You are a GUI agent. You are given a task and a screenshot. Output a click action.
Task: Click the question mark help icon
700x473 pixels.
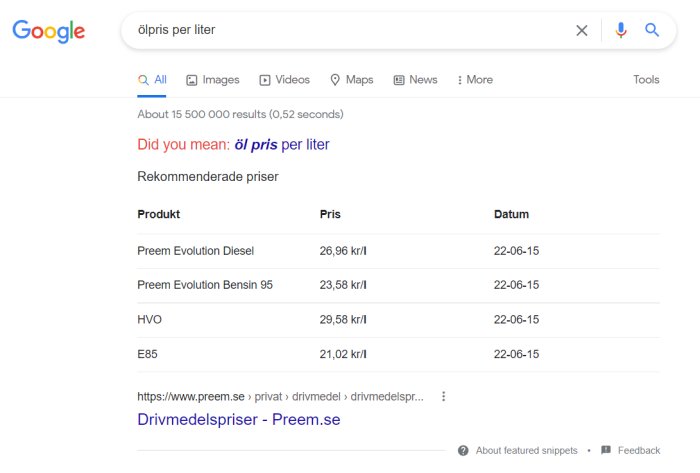(463, 450)
